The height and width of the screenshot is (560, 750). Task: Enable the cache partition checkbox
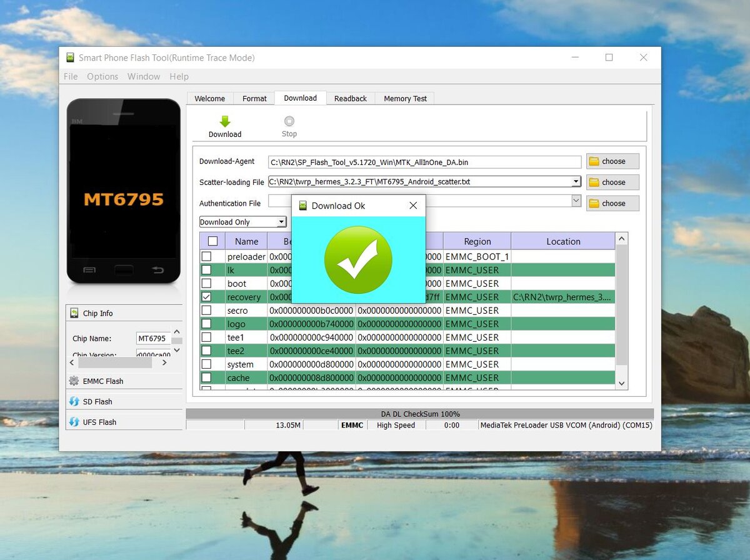pyautogui.click(x=206, y=377)
